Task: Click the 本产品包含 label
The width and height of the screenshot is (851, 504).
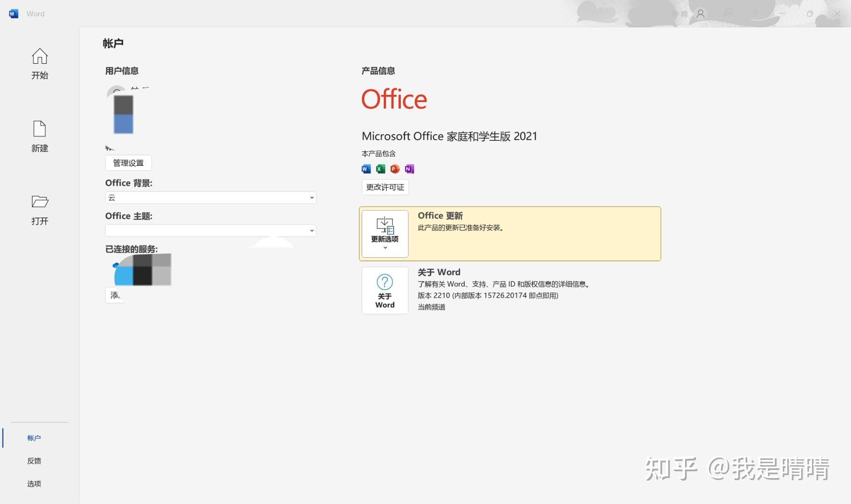Action: click(x=379, y=154)
